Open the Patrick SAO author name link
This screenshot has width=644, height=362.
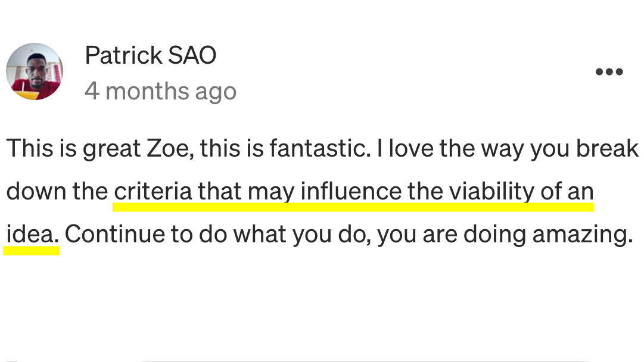(150, 56)
